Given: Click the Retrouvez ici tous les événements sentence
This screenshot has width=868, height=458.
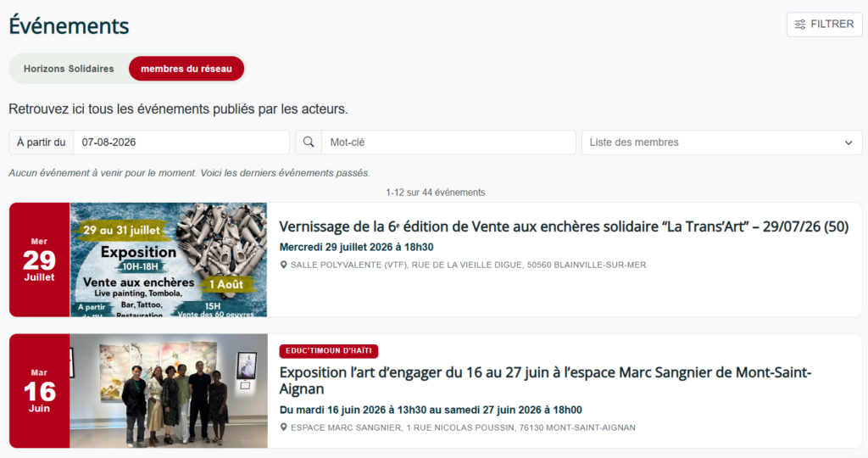Looking at the screenshot, I should tap(178, 109).
